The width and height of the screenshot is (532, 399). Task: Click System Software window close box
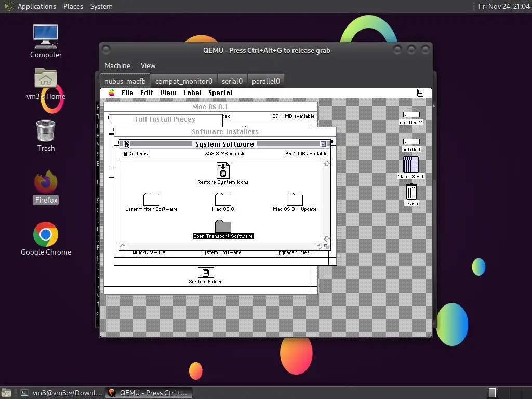(x=126, y=144)
